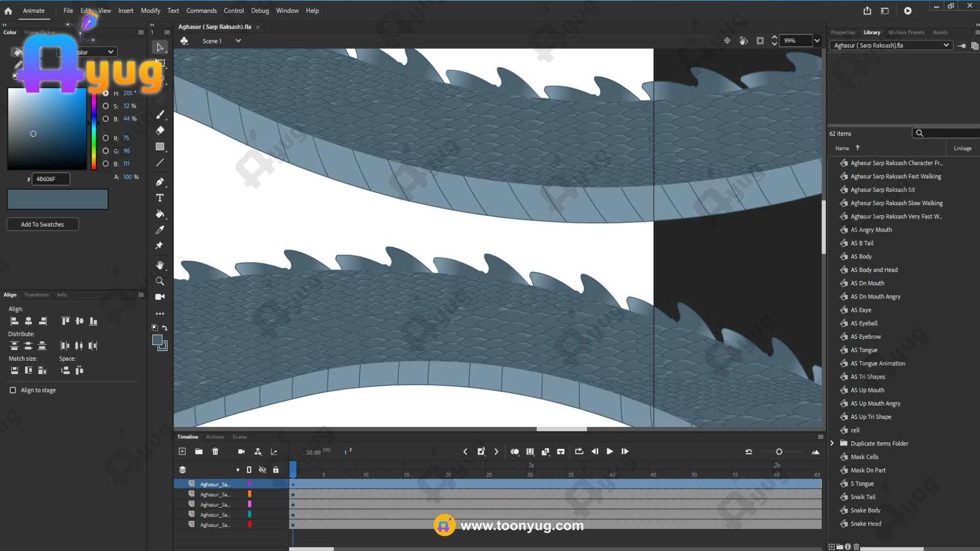
Task: Select AS Tongue Animation library item
Action: (878, 363)
